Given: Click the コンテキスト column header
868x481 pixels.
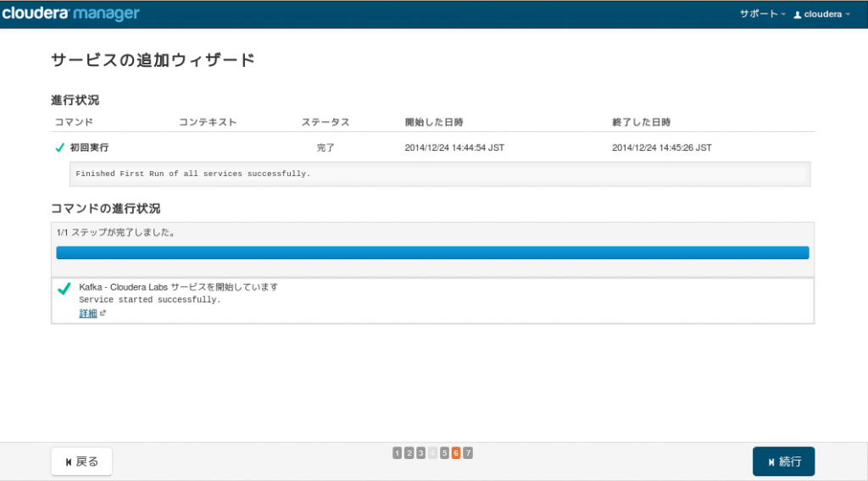Looking at the screenshot, I should [x=208, y=122].
